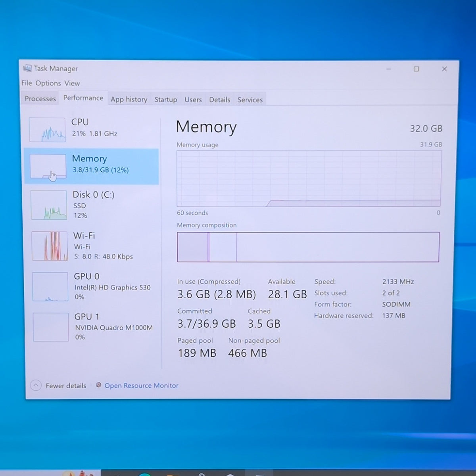
Task: Open the Options menu
Action: coord(48,83)
